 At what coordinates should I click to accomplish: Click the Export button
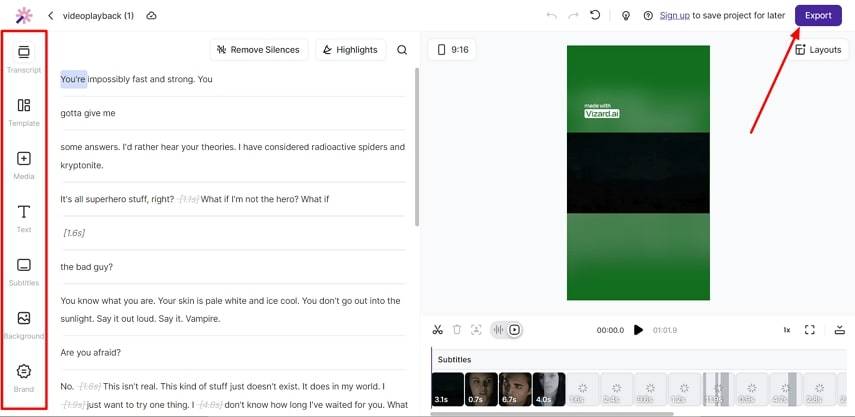tap(818, 15)
